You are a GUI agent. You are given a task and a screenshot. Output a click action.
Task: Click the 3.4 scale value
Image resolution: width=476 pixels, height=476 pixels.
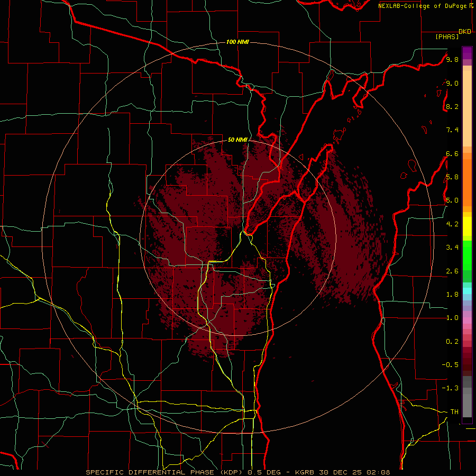coord(452,248)
